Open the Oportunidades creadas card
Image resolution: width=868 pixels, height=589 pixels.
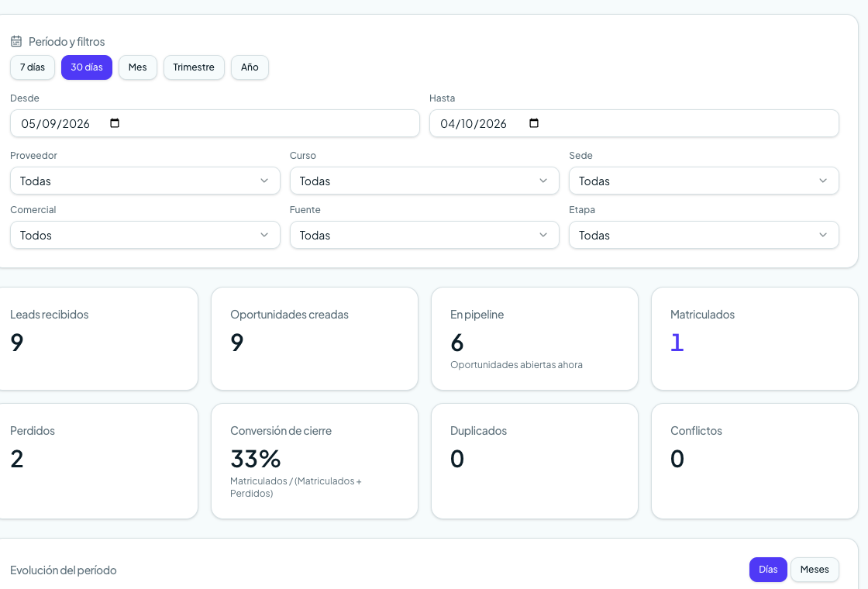[x=315, y=339]
